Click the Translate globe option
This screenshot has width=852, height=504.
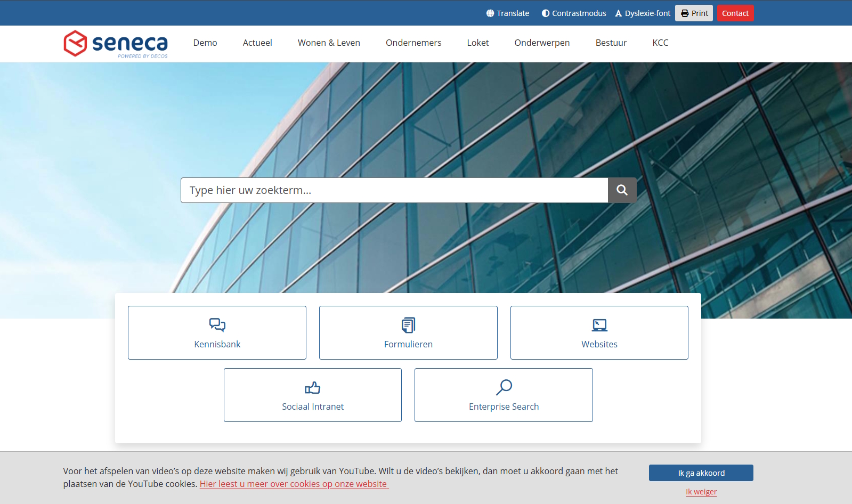508,13
